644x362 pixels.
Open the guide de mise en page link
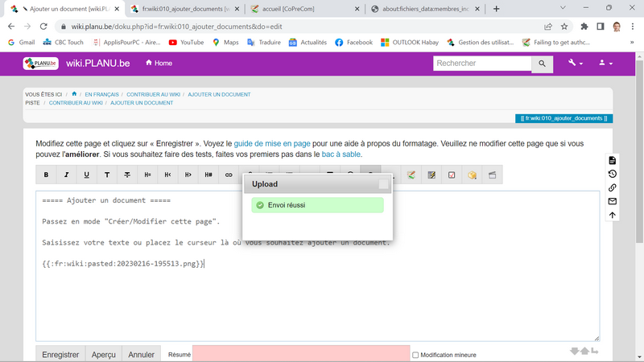[273, 143]
